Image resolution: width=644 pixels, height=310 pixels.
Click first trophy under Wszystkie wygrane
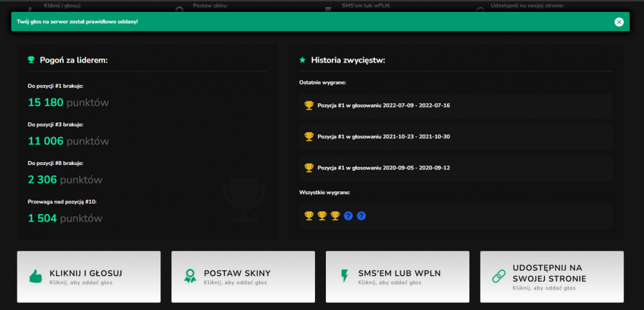[x=309, y=215]
